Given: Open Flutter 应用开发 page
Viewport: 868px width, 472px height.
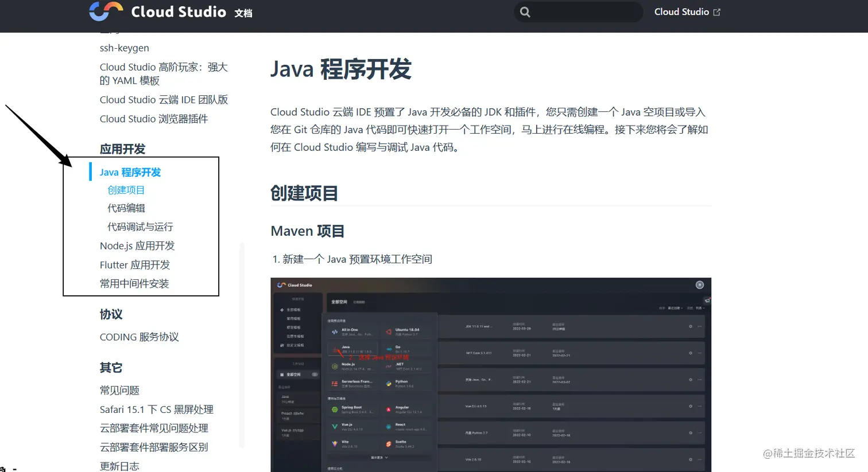Looking at the screenshot, I should [x=135, y=265].
